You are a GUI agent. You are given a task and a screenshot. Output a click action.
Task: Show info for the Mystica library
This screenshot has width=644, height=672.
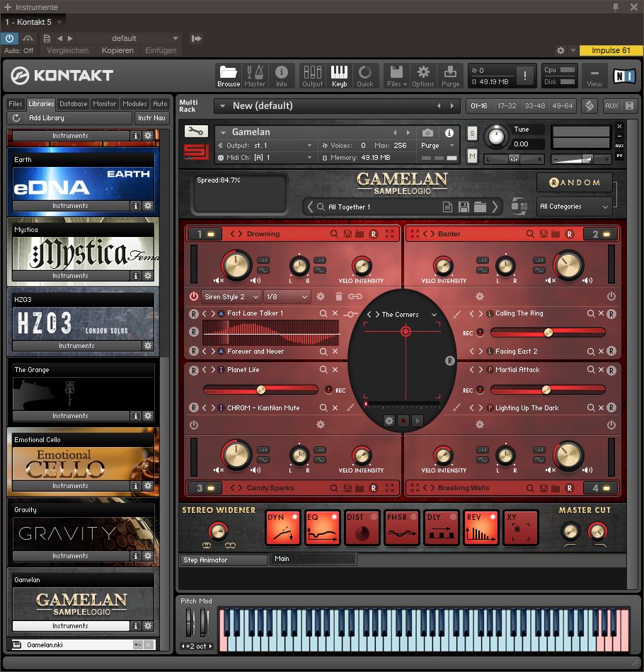[135, 276]
